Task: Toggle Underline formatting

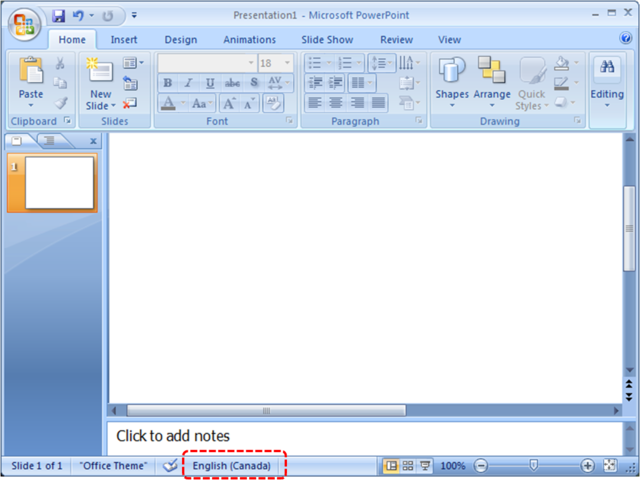Action: point(210,83)
